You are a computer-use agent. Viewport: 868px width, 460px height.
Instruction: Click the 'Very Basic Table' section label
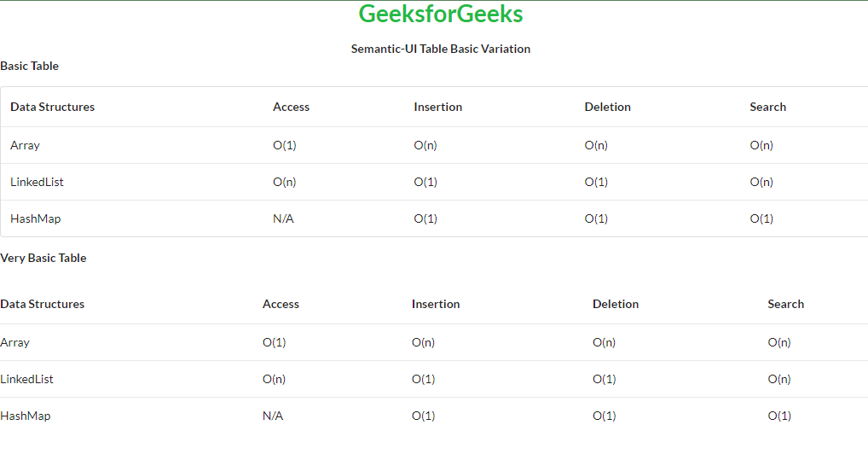[x=43, y=258]
